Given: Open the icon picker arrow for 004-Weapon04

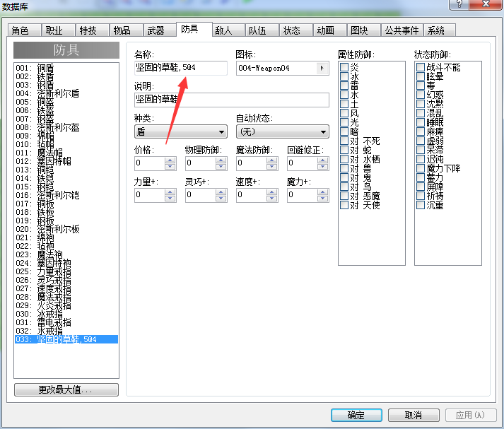Looking at the screenshot, I should click(x=322, y=68).
